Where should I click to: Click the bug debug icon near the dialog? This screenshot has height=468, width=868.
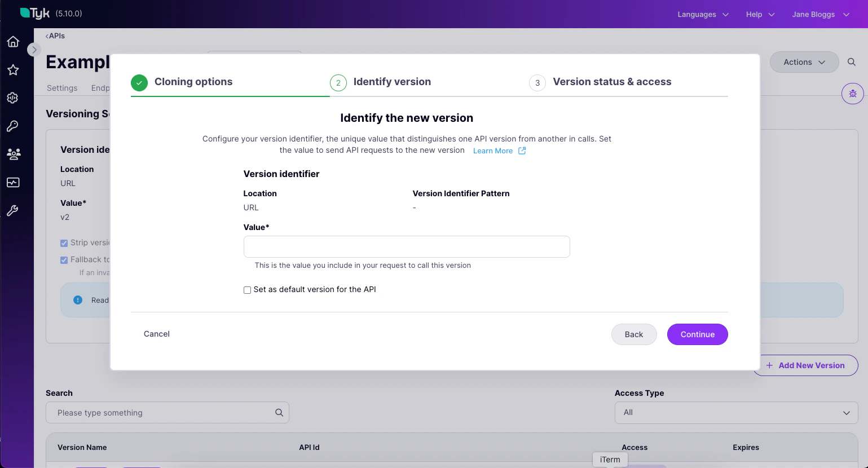pyautogui.click(x=852, y=94)
